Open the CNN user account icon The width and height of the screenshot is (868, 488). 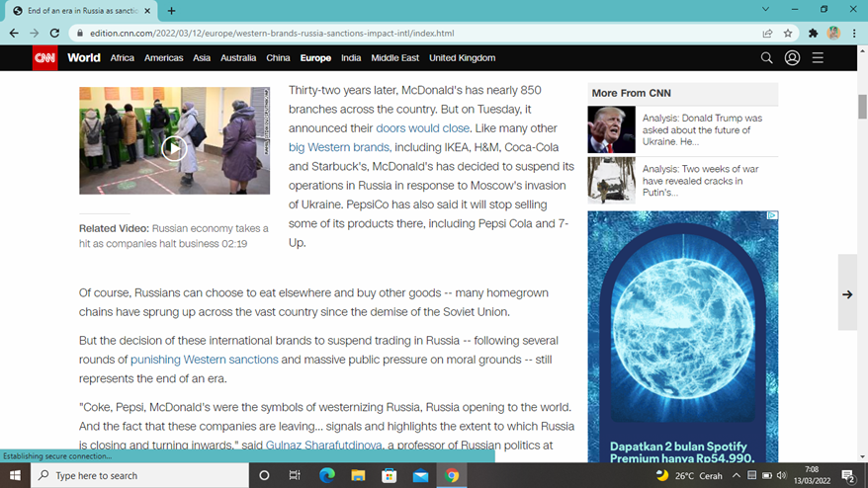792,57
